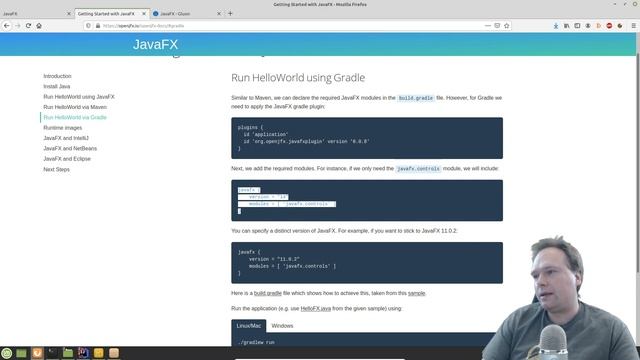Image resolution: width=640 pixels, height=360 pixels.
Task: Open the HelloFX.java link
Action: 316,309
